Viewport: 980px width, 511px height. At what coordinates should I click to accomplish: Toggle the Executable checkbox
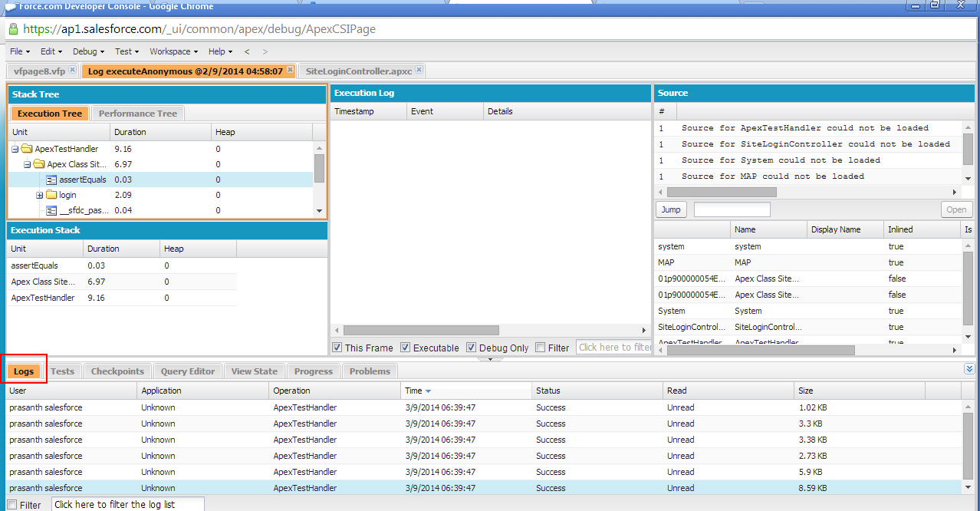[x=405, y=348]
